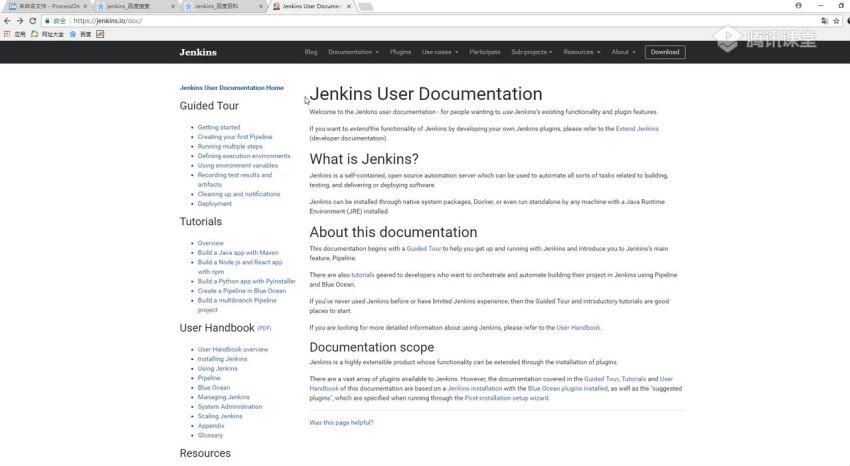Close the ProcessOn tab
Screen dimensions: 850x466
85,6
